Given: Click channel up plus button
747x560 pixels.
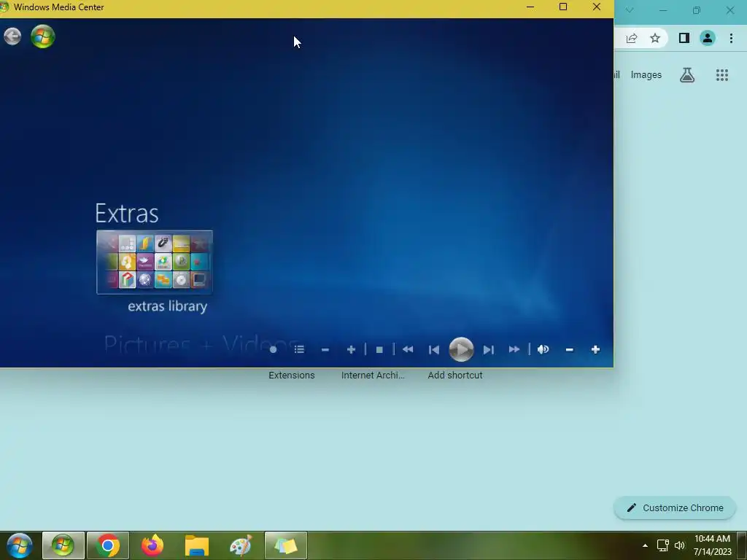Looking at the screenshot, I should 351,349.
